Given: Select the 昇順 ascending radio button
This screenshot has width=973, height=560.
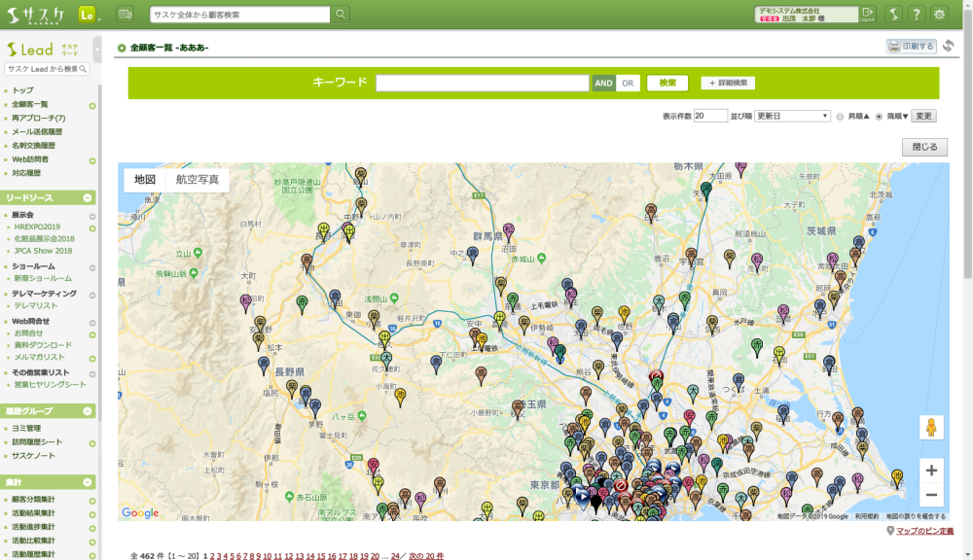Looking at the screenshot, I should [x=840, y=116].
